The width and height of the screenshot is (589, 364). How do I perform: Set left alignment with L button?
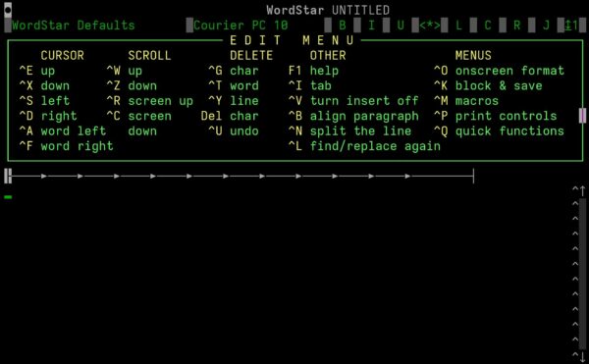click(458, 26)
